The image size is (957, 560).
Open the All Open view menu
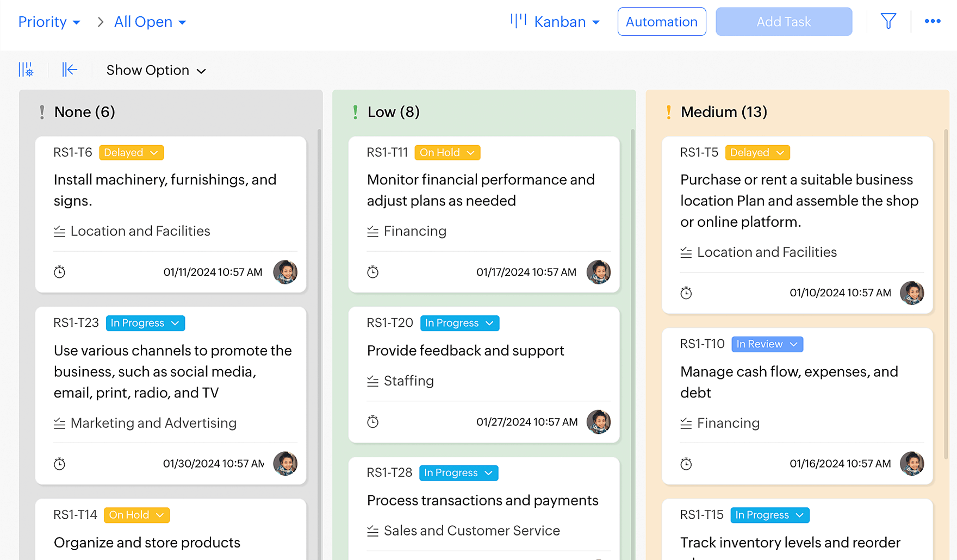coord(150,22)
